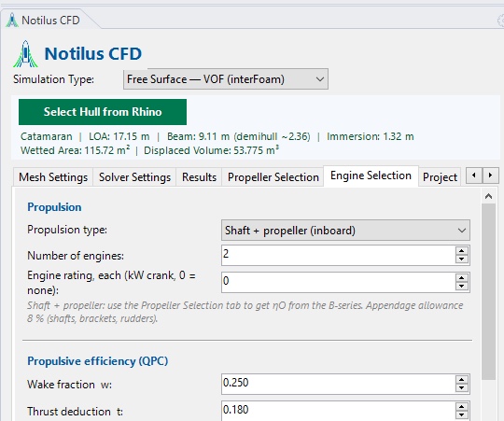Click the Number of engines field

click(x=338, y=255)
